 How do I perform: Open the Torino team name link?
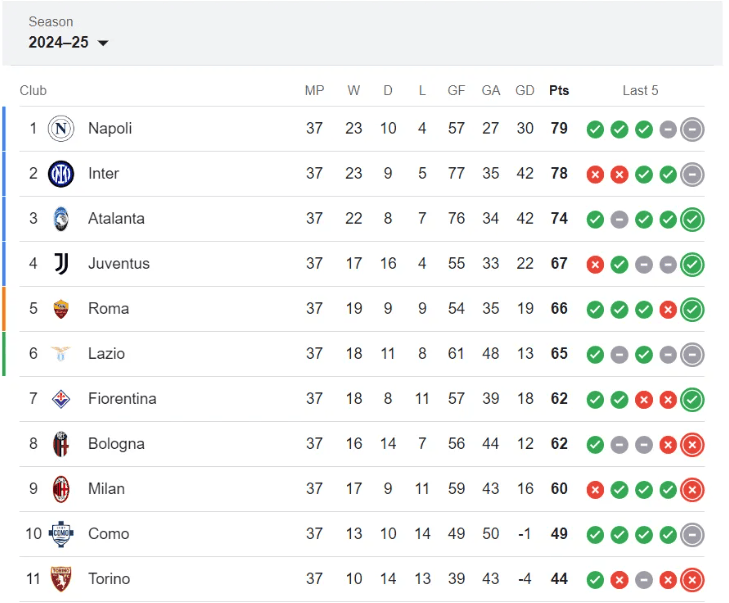[109, 578]
